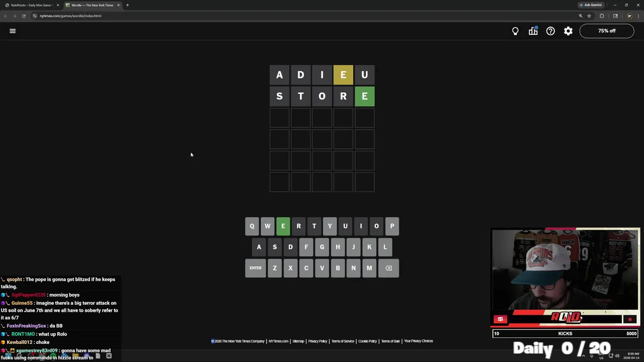Screen dimensions: 644x362
Task: Go back in browser history
Action: (x=6, y=16)
